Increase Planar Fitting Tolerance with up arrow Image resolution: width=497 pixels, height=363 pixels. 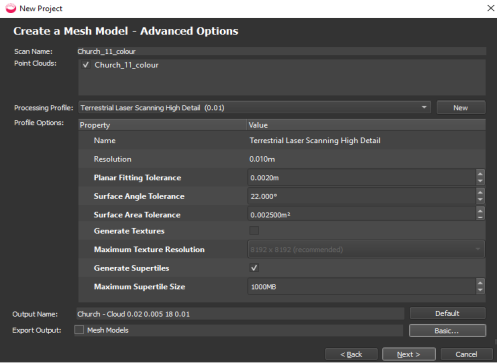coord(480,174)
